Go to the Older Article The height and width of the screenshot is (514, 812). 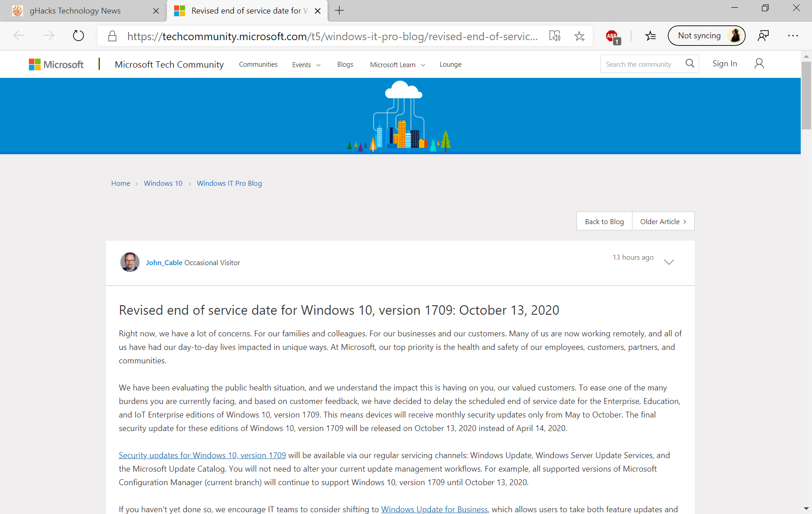(663, 221)
